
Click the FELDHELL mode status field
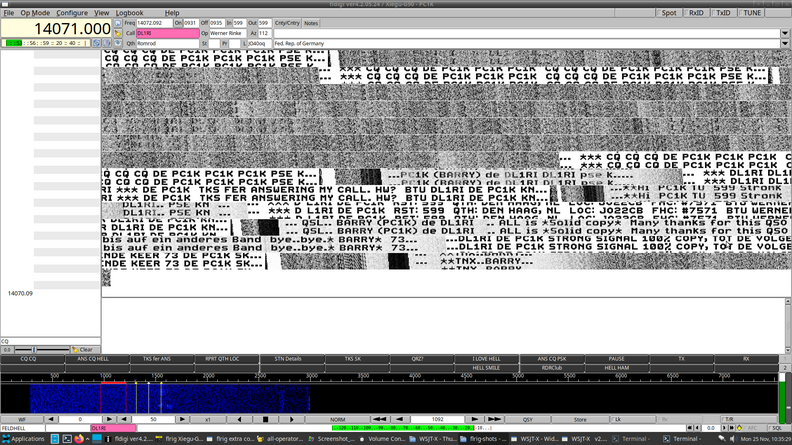[x=44, y=428]
